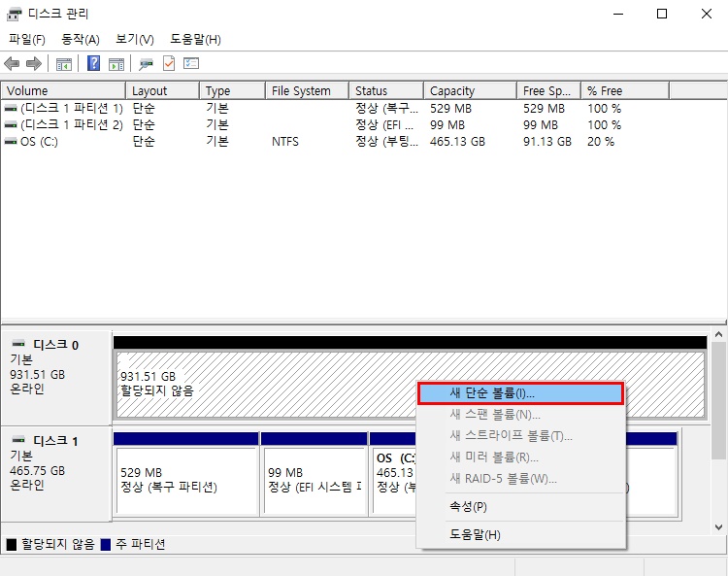Sort by the File System column header

click(x=308, y=91)
